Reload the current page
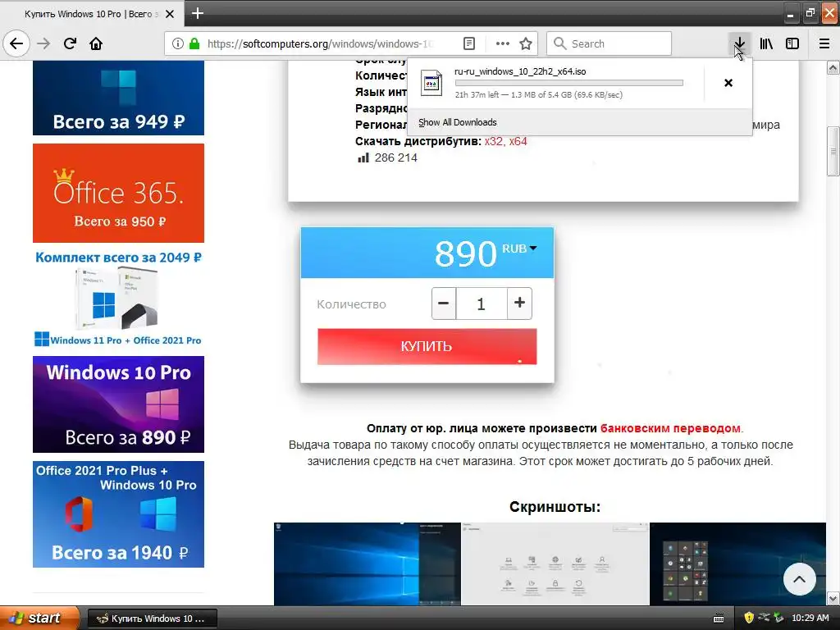 click(70, 43)
